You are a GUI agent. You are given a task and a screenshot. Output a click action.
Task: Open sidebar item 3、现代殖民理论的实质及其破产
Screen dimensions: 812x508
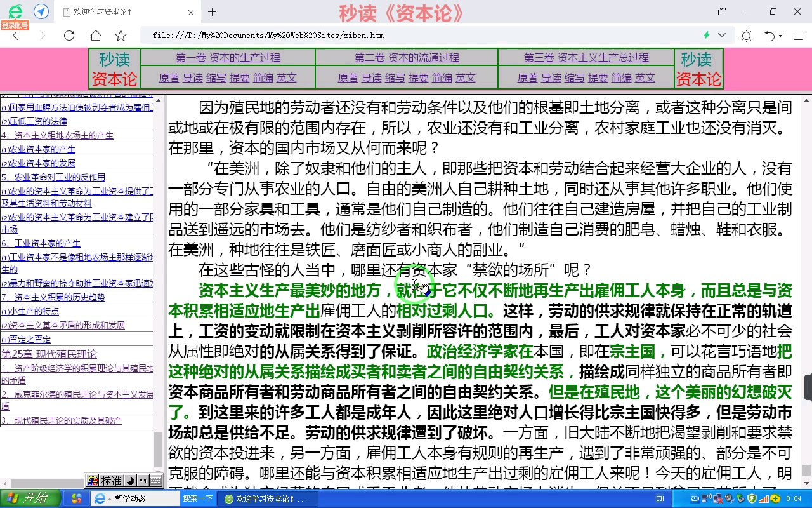[62, 420]
